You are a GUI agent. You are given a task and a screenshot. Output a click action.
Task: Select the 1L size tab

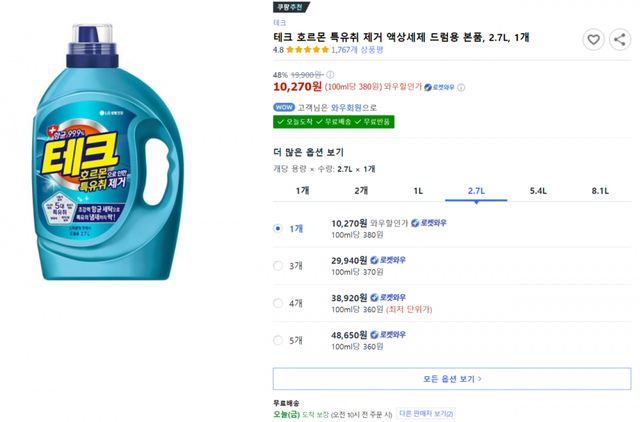coord(418,190)
